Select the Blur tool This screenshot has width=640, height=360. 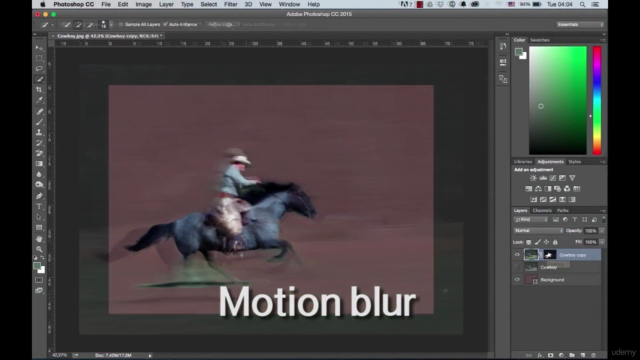tap(39, 174)
